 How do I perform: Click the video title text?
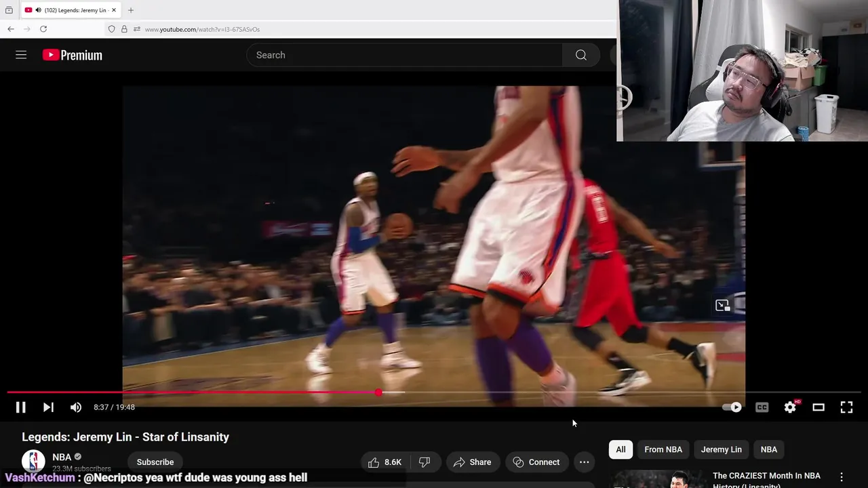pyautogui.click(x=125, y=437)
